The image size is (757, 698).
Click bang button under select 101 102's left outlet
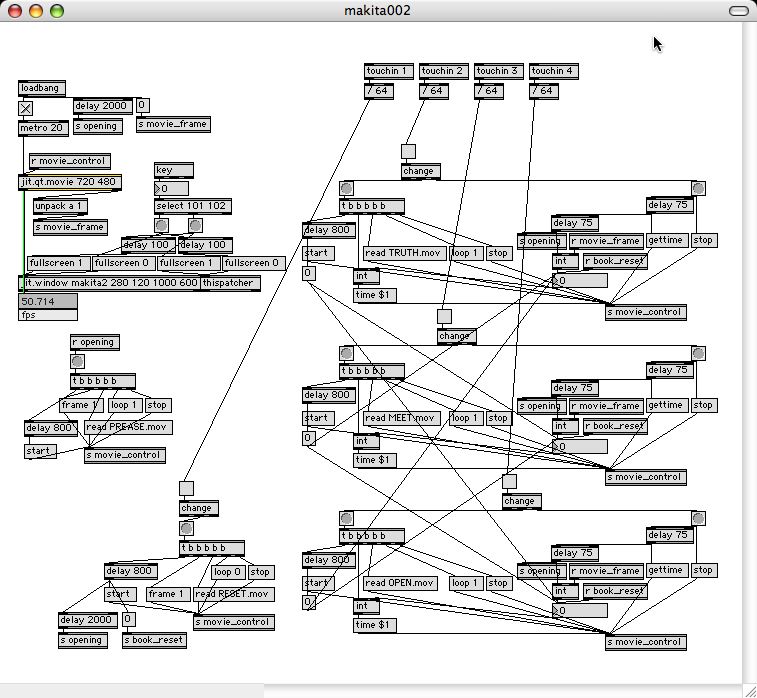161,225
